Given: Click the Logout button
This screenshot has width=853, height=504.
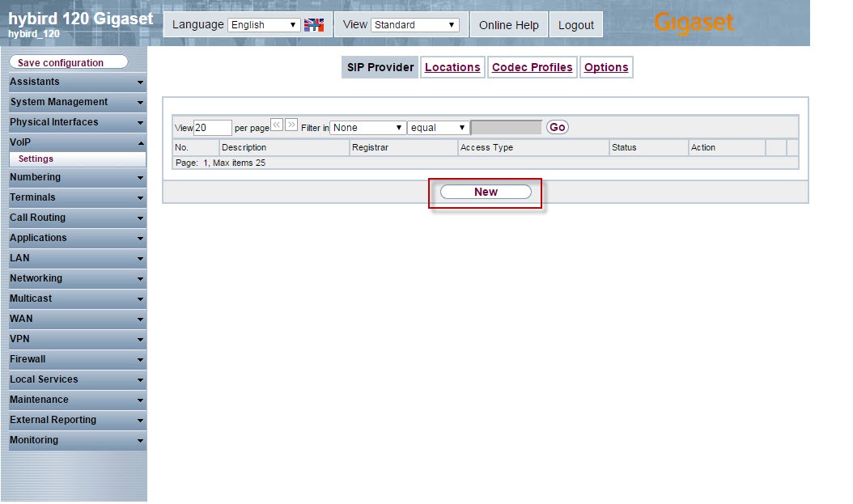Looking at the screenshot, I should pos(576,25).
